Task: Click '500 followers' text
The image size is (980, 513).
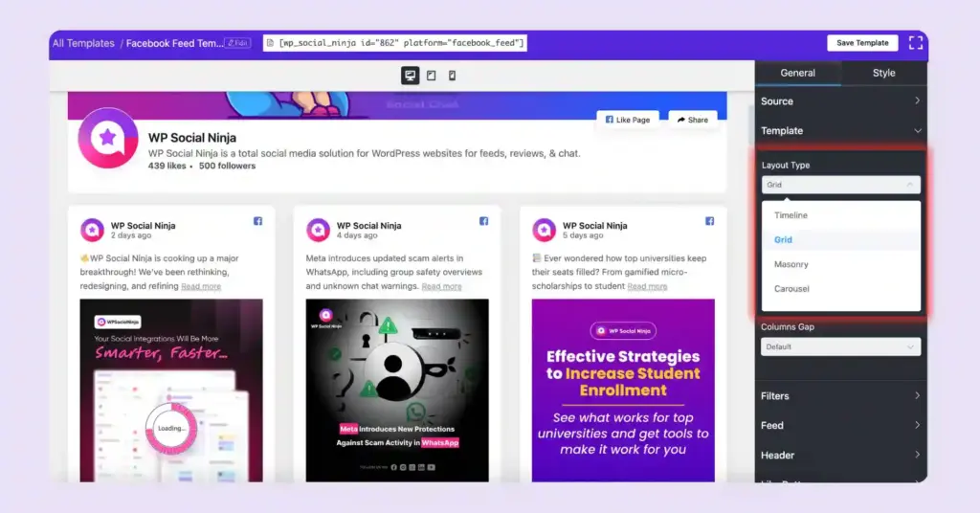Action: click(228, 167)
